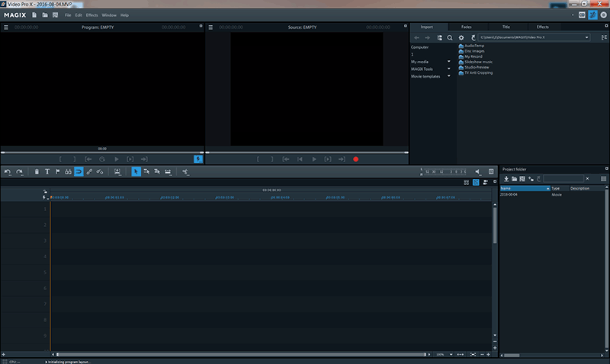
Task: Group objects with the chain link icon
Action: 89,171
